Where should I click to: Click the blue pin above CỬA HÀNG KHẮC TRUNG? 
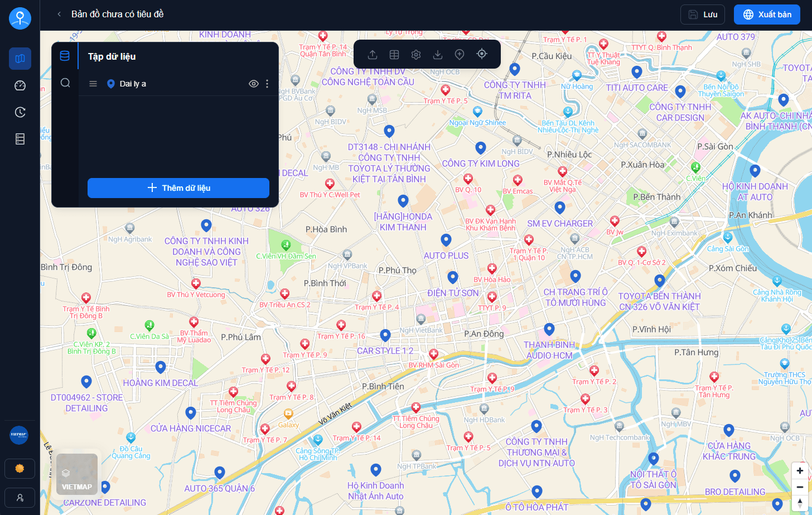pyautogui.click(x=729, y=430)
